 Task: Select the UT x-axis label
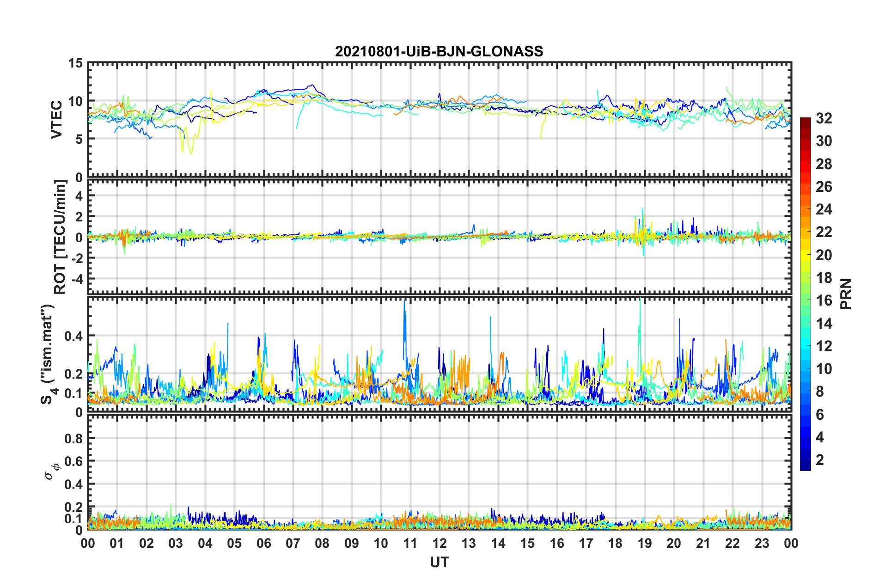(439, 562)
